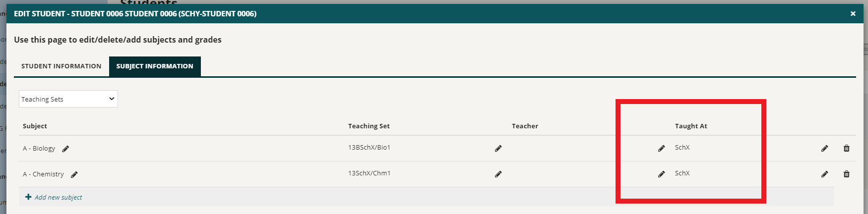Open the Teaching Sets dropdown

(x=68, y=99)
